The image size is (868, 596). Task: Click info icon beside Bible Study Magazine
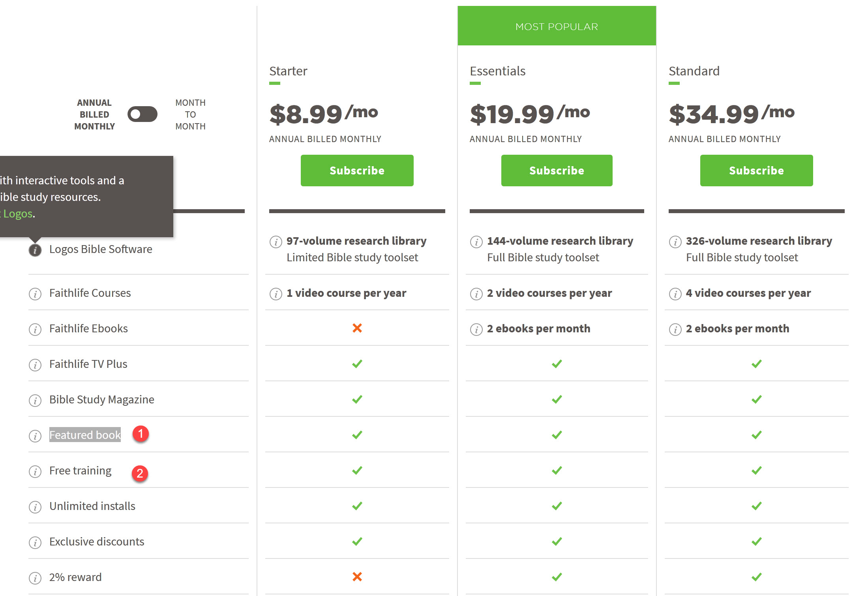(x=35, y=400)
